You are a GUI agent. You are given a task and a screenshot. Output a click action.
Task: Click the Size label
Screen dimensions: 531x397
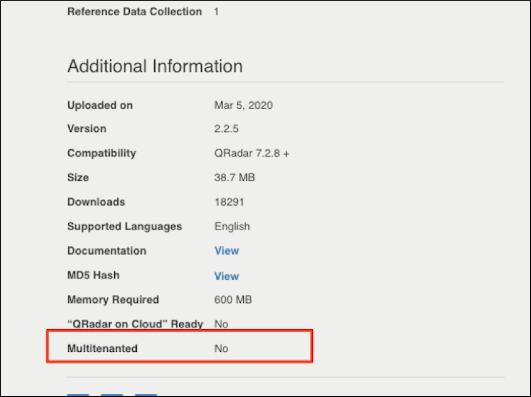tap(78, 177)
